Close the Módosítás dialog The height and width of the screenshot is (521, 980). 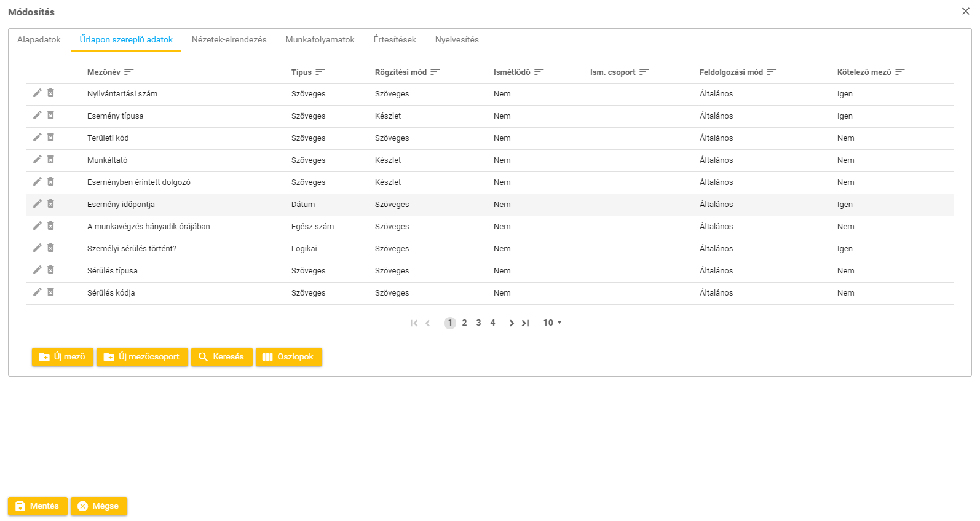coord(965,12)
